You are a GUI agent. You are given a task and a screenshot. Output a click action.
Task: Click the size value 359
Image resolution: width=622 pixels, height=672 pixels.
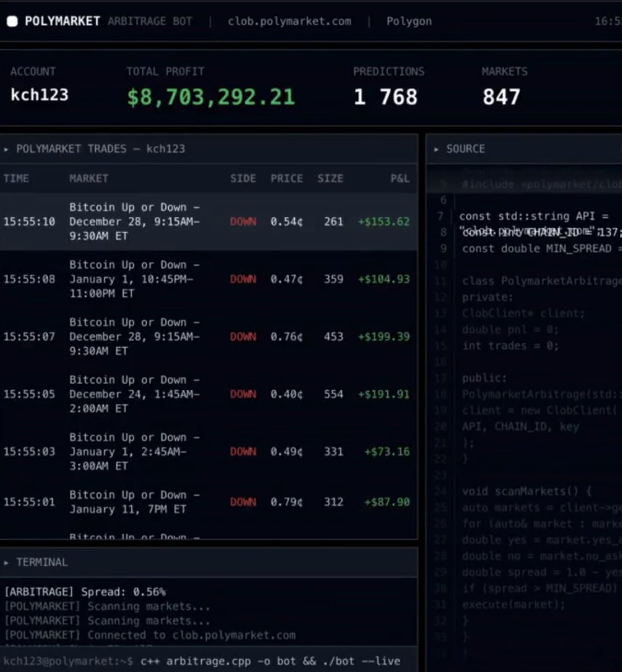pyautogui.click(x=333, y=279)
